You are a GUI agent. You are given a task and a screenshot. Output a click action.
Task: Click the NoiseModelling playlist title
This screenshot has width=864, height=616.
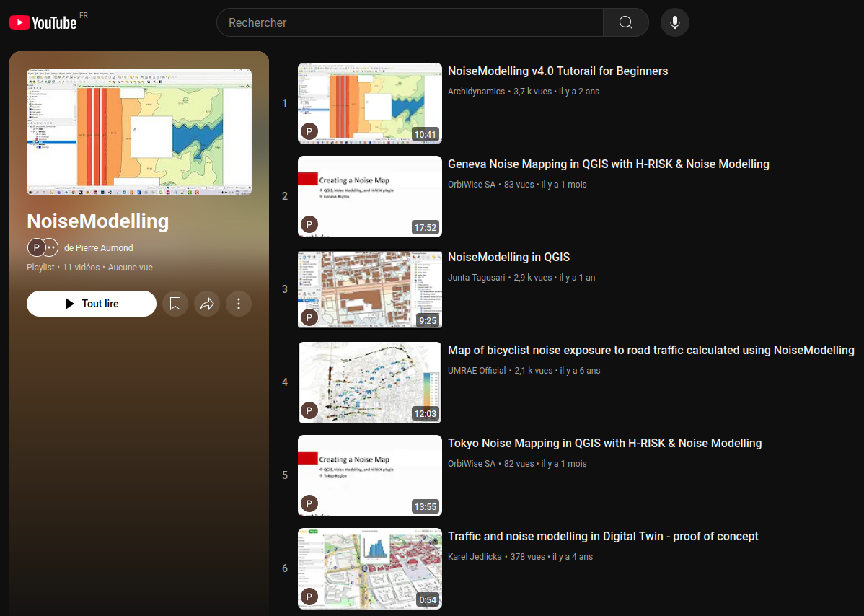98,221
